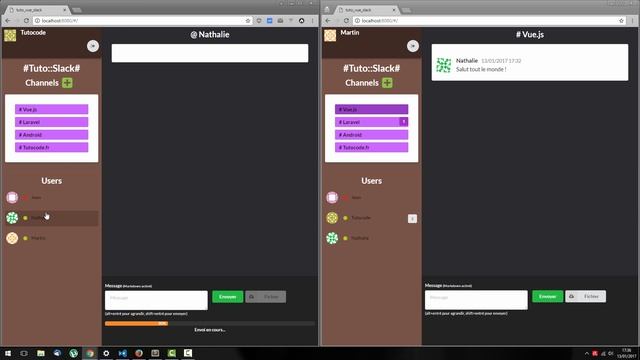The height and width of the screenshot is (360, 640).
Task: Open Visual Studio Code from the taskbar
Action: (x=122, y=353)
